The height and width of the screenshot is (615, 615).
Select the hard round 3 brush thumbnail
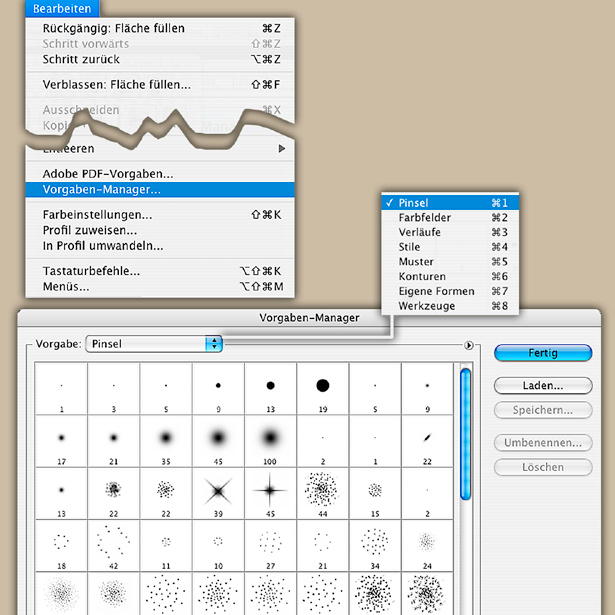[x=114, y=388]
